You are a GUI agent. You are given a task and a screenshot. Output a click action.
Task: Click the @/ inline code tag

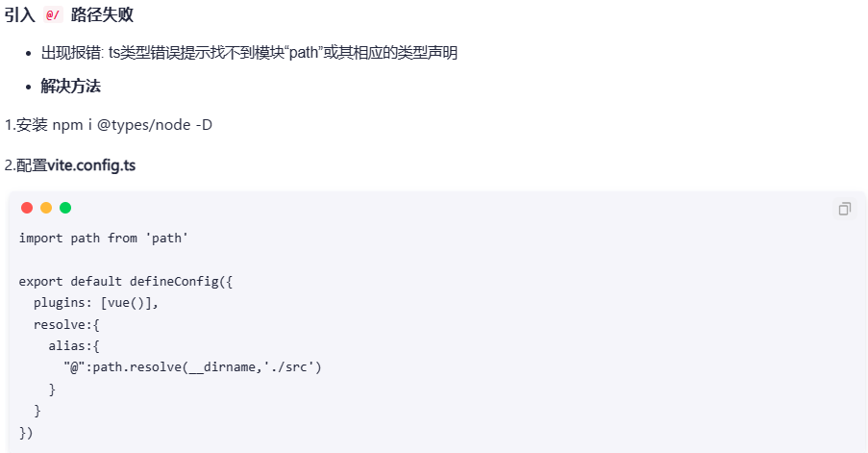53,15
